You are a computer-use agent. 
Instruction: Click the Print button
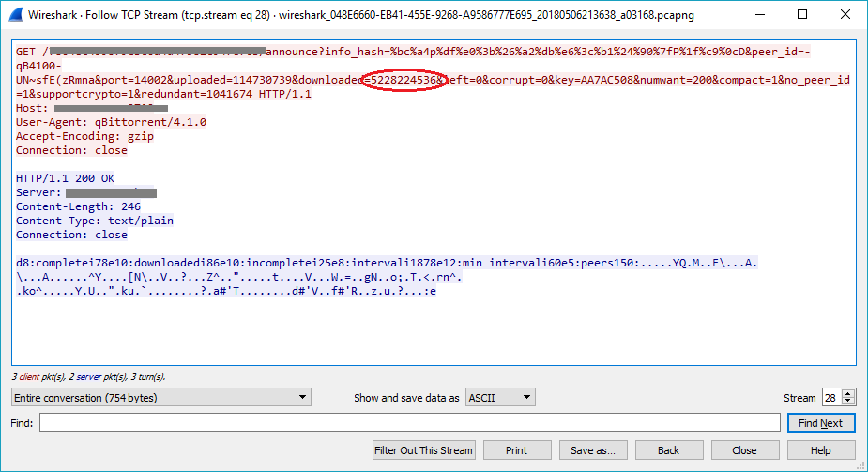517,450
